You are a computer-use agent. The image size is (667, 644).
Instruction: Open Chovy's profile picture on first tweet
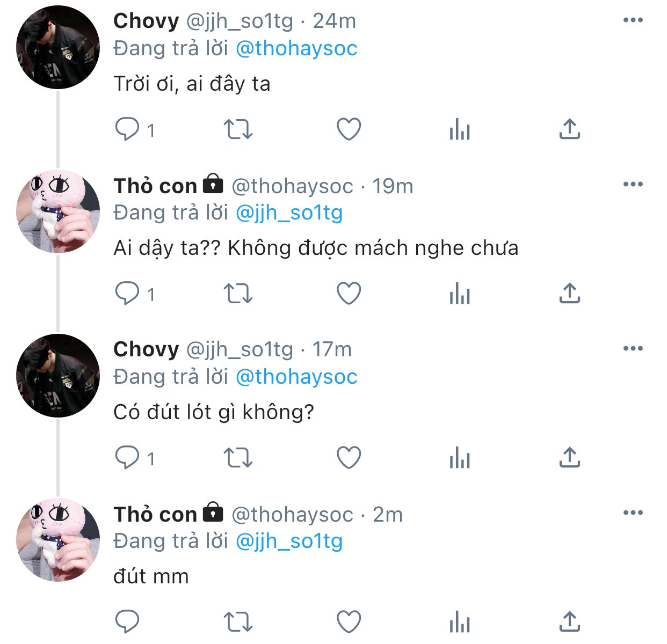pos(58,47)
